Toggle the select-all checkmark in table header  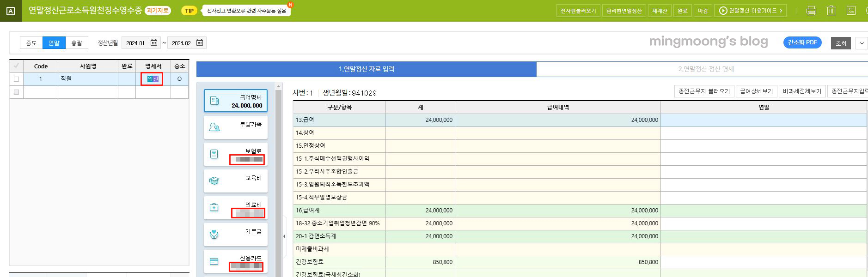tap(17, 66)
